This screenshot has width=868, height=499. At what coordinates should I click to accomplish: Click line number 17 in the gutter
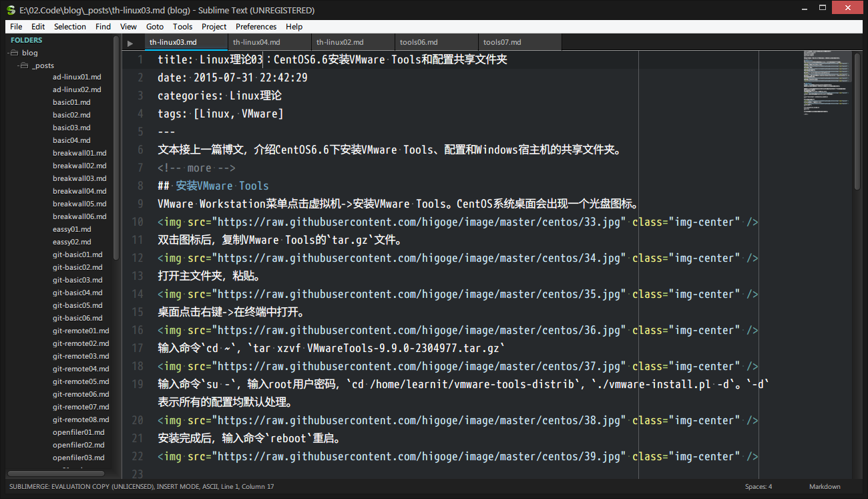point(138,348)
